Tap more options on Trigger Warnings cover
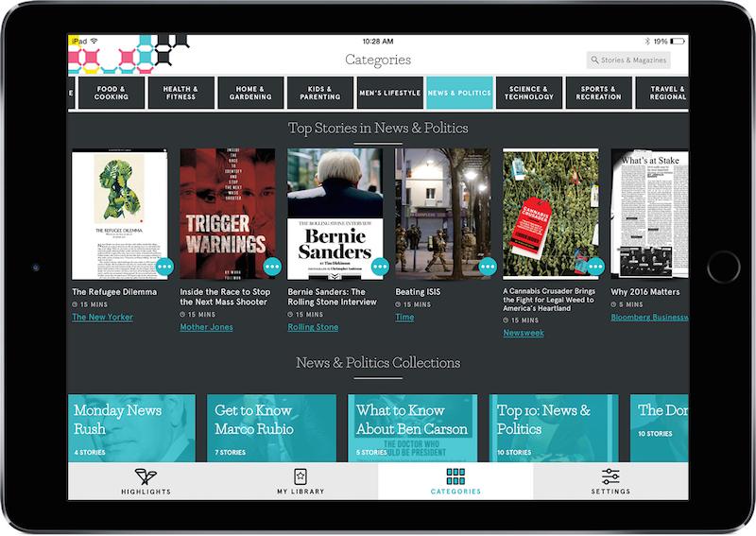Viewport: 756px width, 536px height. click(x=272, y=267)
